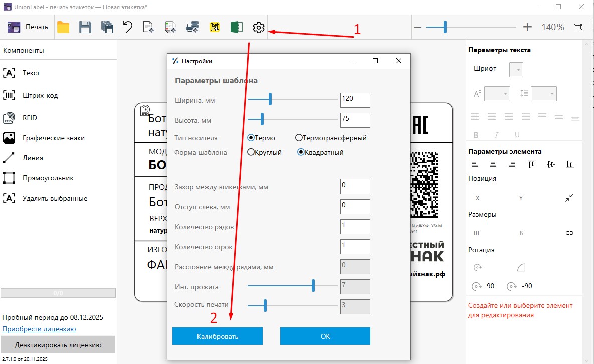
Task: Click the Ширина width slider
Action: pyautogui.click(x=293, y=99)
